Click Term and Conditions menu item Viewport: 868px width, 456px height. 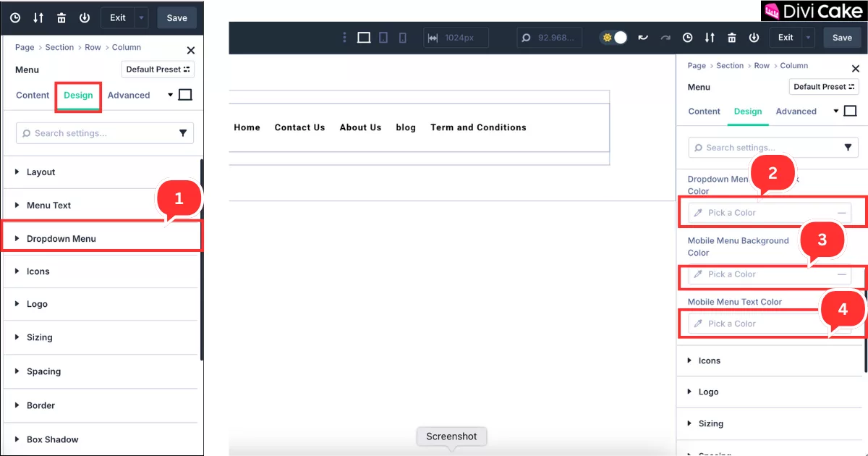[478, 127]
